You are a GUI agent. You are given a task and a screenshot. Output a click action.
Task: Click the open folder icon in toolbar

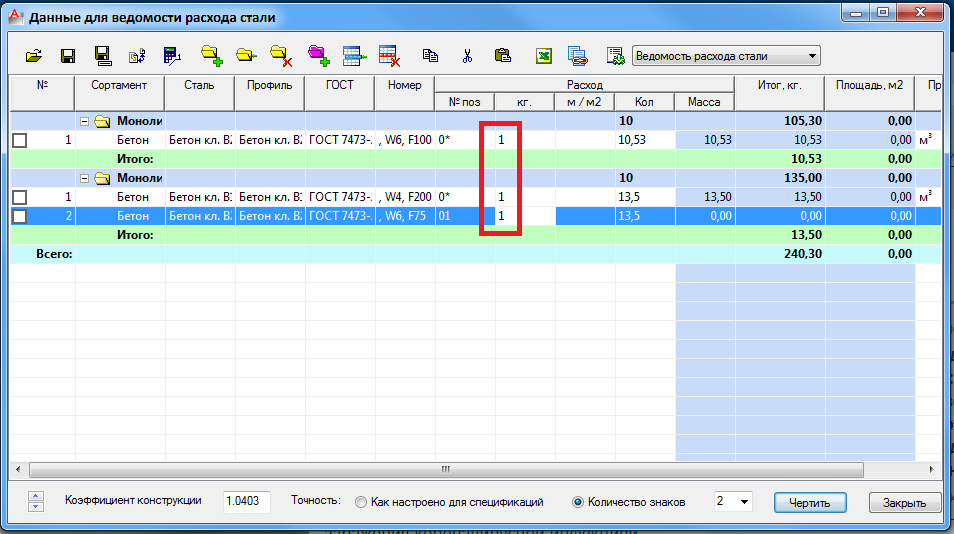tap(34, 56)
